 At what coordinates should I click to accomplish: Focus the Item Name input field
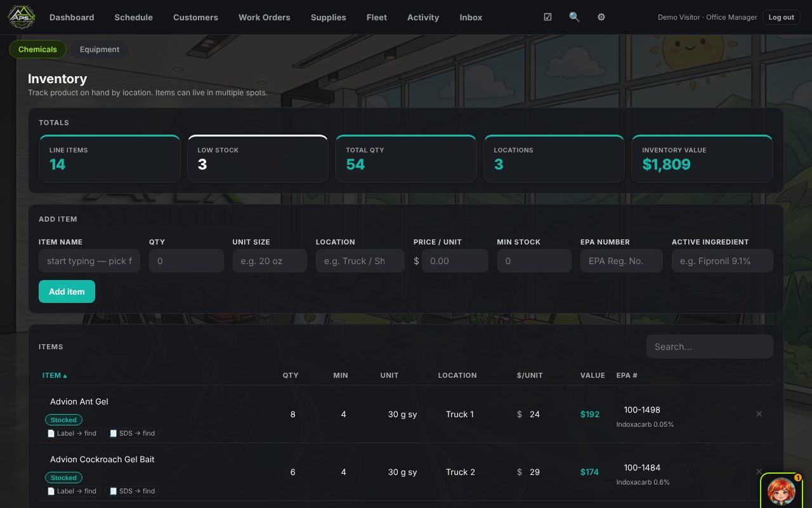pos(89,261)
